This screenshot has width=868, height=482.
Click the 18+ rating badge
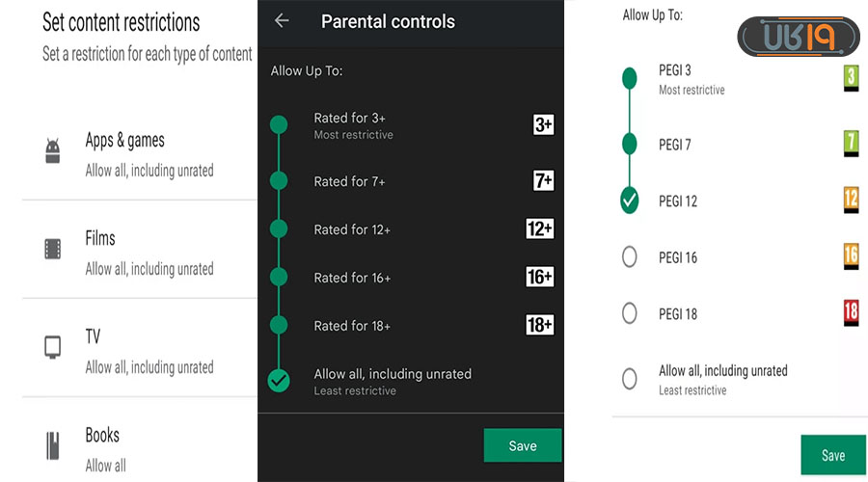tap(540, 325)
